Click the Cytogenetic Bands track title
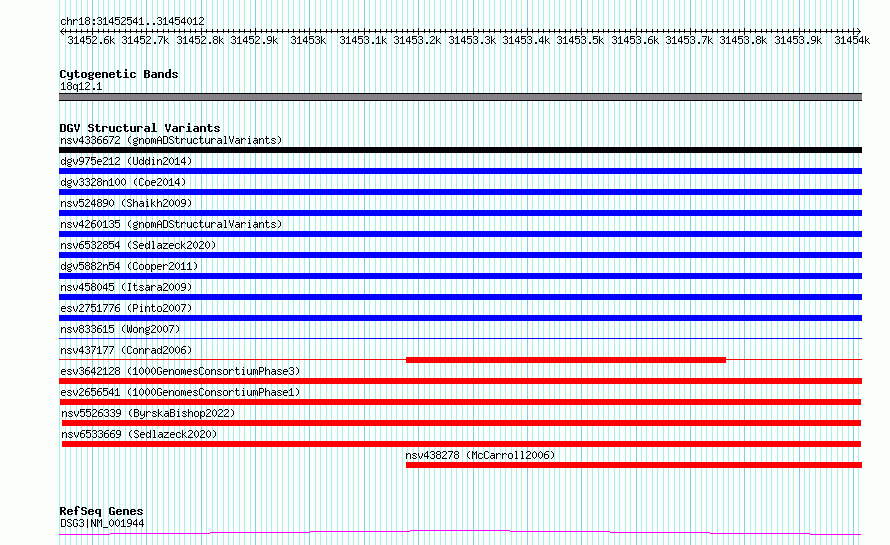The image size is (890, 545). (x=119, y=74)
